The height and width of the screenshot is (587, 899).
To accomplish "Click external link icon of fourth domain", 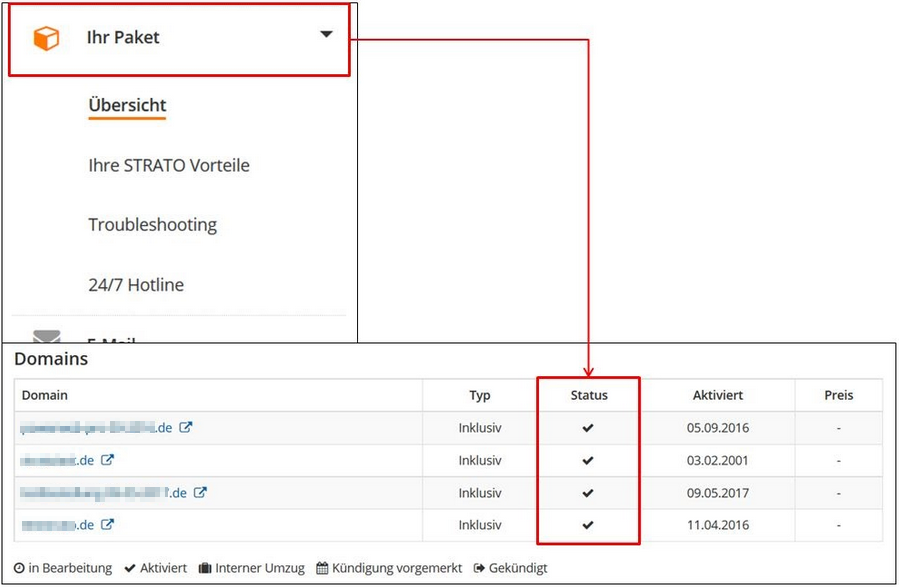I will (107, 525).
